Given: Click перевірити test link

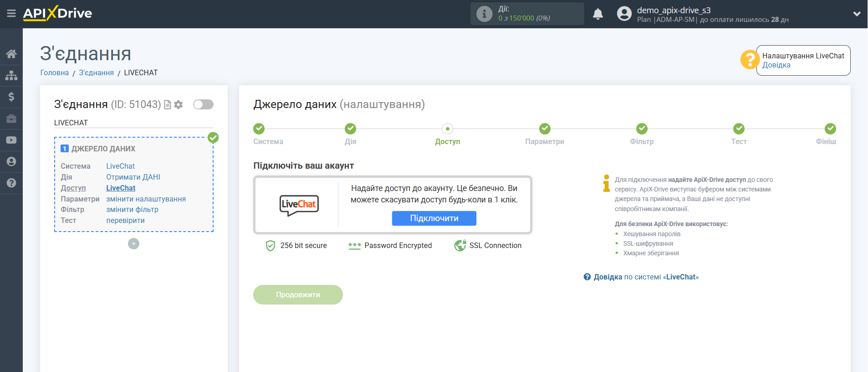Looking at the screenshot, I should (125, 220).
